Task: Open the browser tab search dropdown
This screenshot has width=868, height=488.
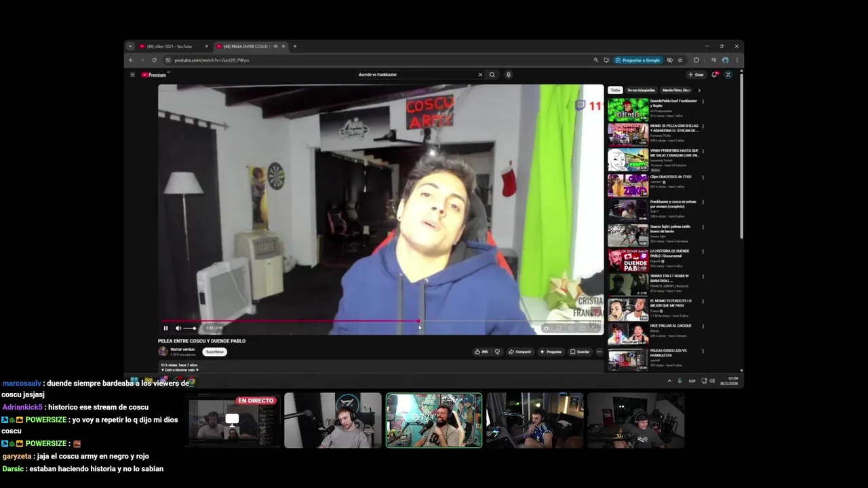Action: 130,47
